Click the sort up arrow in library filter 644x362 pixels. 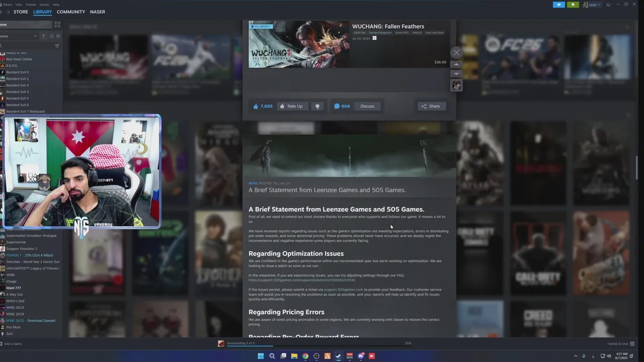43,36
